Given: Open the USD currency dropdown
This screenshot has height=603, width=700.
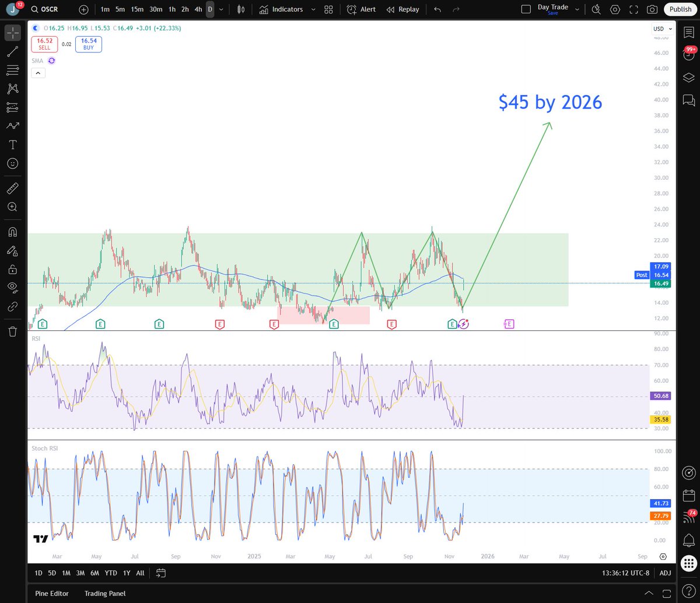Looking at the screenshot, I should point(662,29).
